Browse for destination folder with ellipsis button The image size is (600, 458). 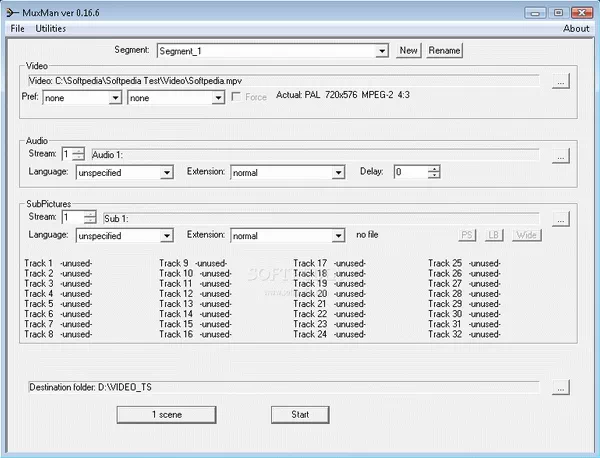(560, 387)
